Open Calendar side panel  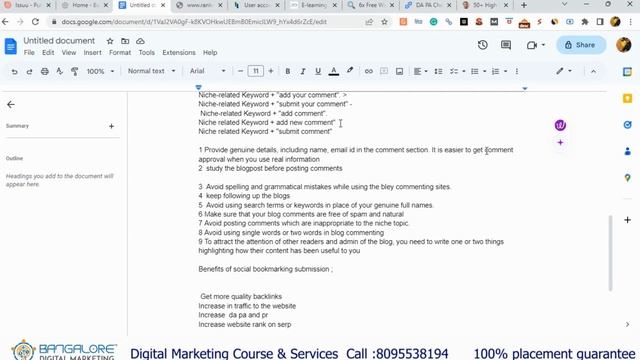point(627,72)
